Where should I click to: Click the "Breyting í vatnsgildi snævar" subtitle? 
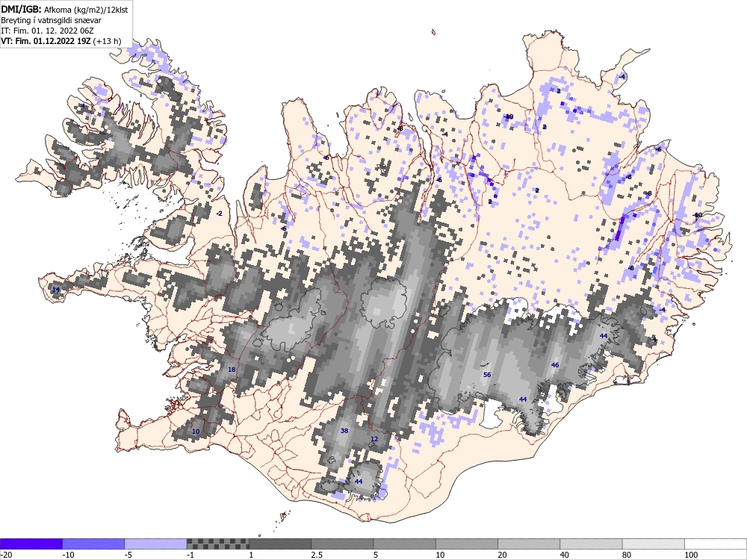click(51, 20)
